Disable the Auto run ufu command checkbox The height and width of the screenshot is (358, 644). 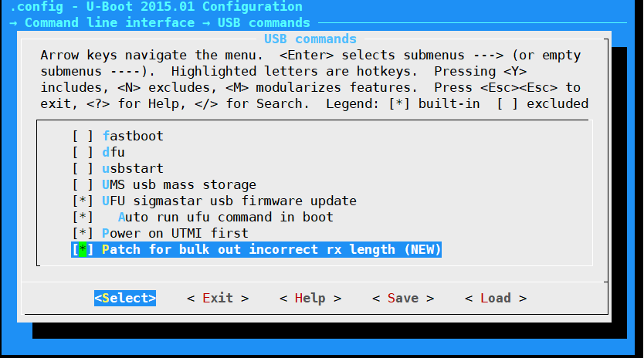click(x=83, y=217)
